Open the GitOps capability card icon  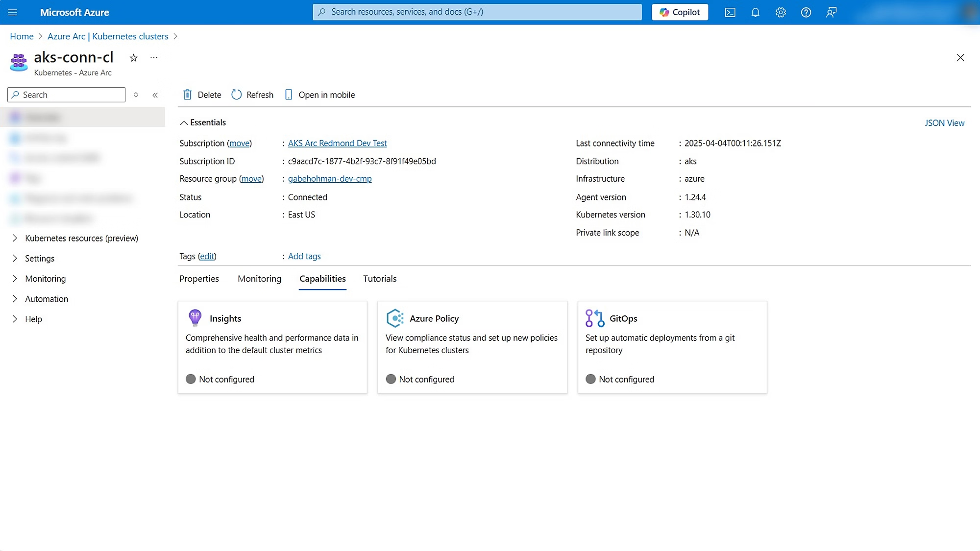tap(595, 318)
